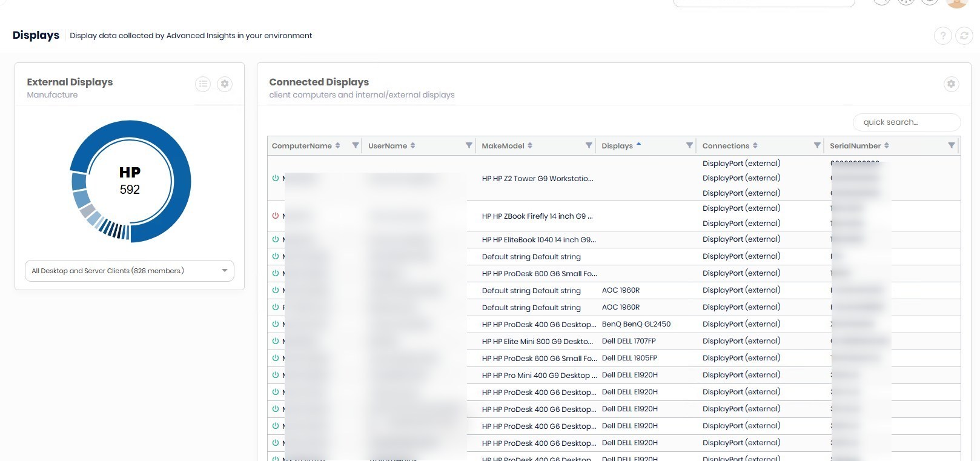The image size is (980, 461).
Task: Open External Displays list view icon
Action: 203,84
